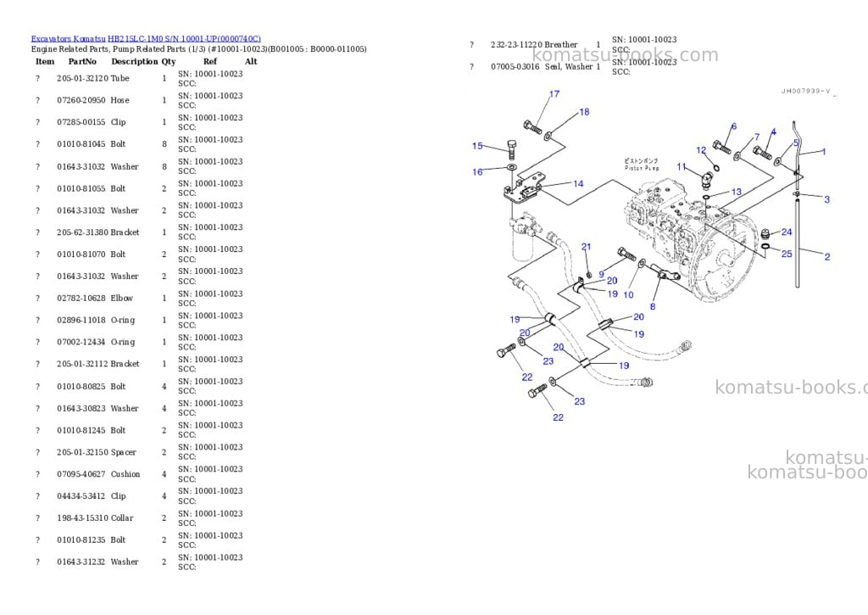This screenshot has width=868, height=615.
Task: Click callout number 21 in diagram
Action: coord(587,247)
